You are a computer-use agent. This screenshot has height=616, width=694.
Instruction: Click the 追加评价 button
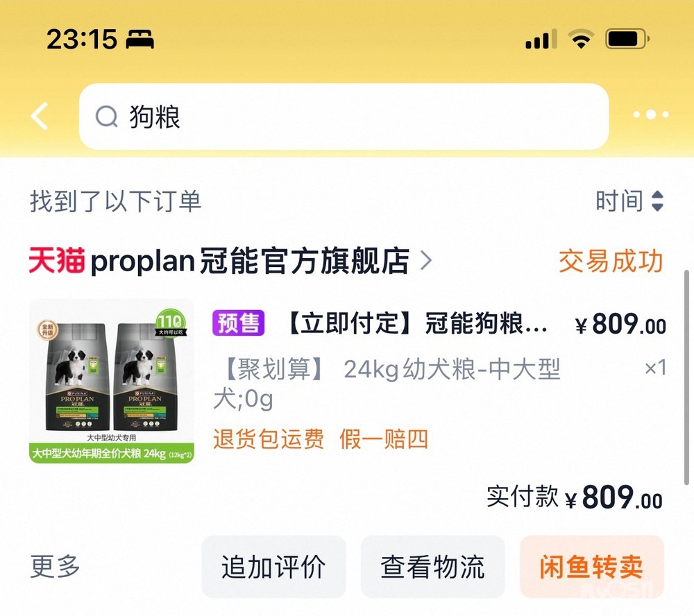[x=273, y=567]
